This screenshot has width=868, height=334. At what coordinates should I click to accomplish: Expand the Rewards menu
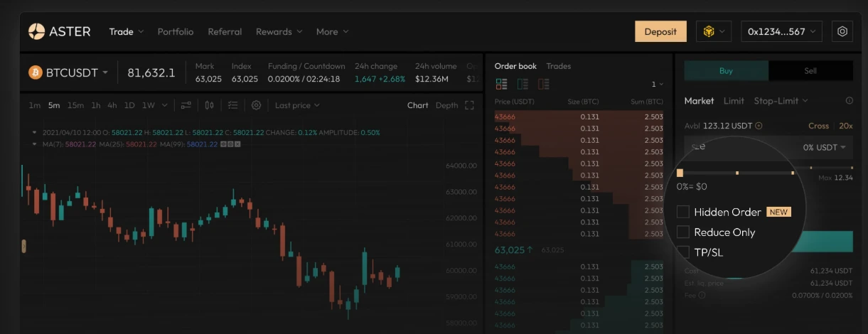[279, 31]
